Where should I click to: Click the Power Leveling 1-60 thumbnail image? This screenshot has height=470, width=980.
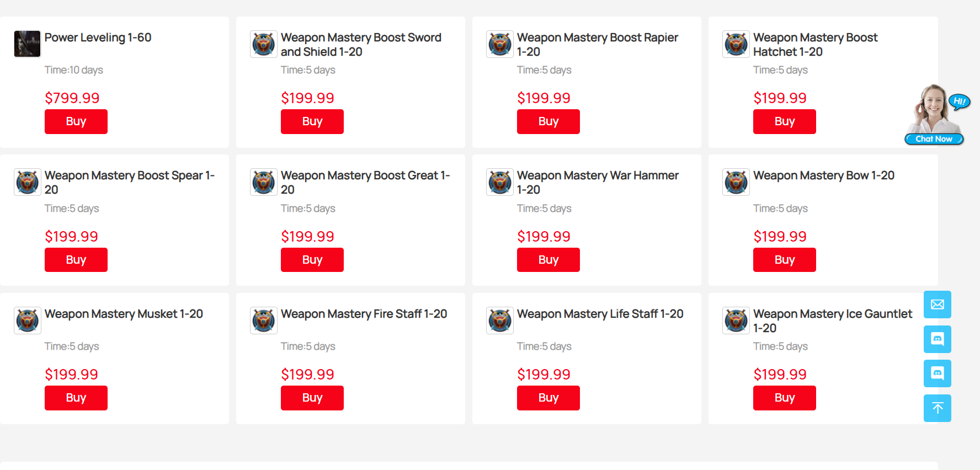28,44
